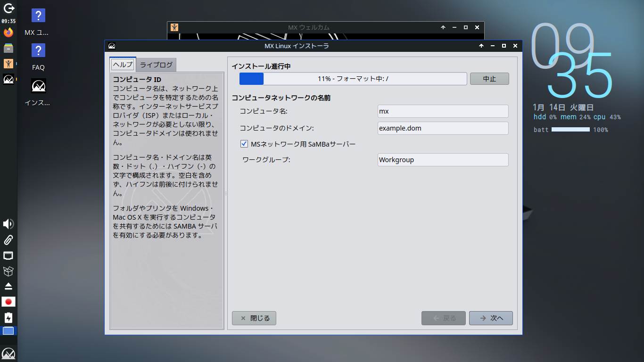Minimize the MX Welcome window

tap(454, 27)
